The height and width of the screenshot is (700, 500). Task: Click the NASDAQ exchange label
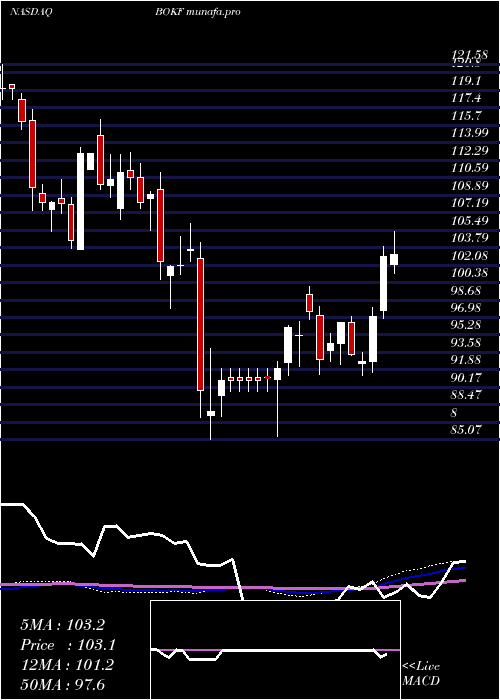[x=31, y=12]
